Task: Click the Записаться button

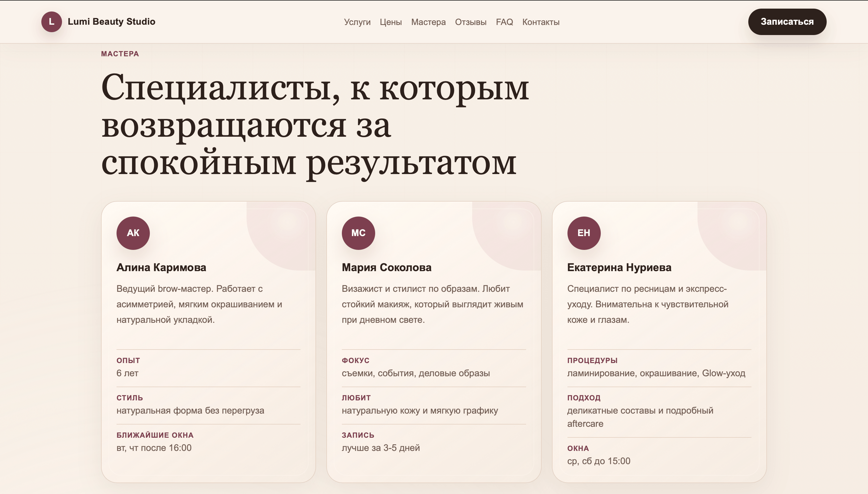Action: (x=787, y=22)
